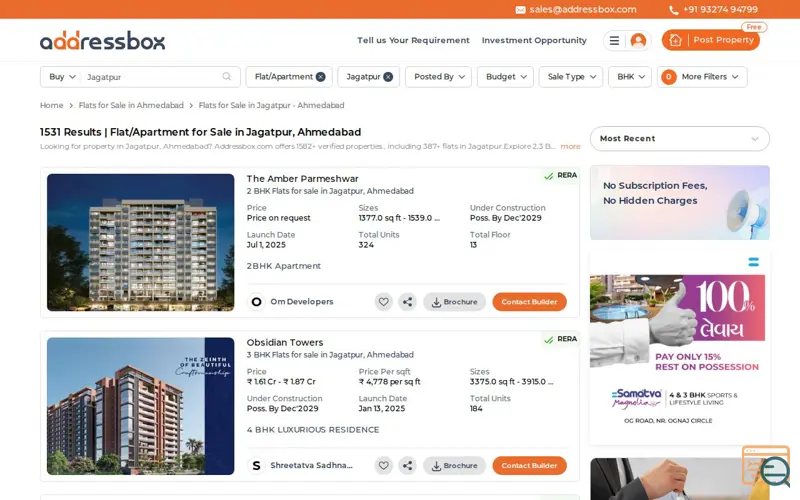This screenshot has height=500, width=800.
Task: Open Investment Opportunity menu item
Action: [x=534, y=40]
